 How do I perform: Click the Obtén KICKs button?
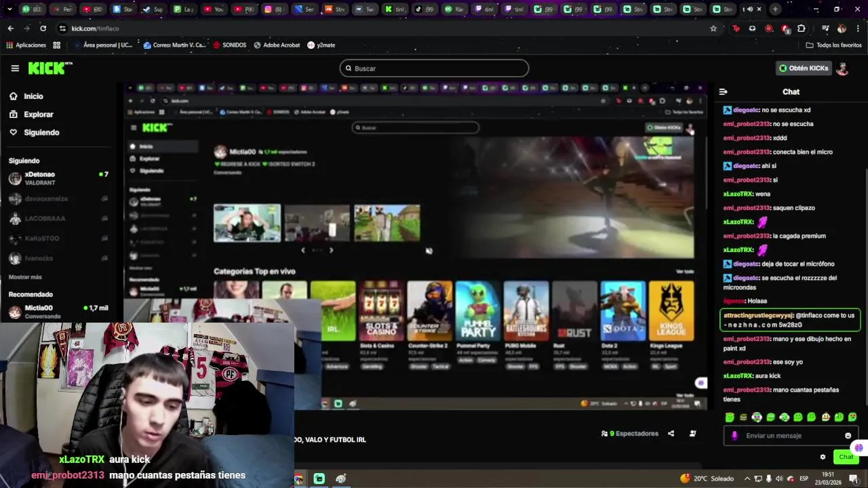[804, 68]
